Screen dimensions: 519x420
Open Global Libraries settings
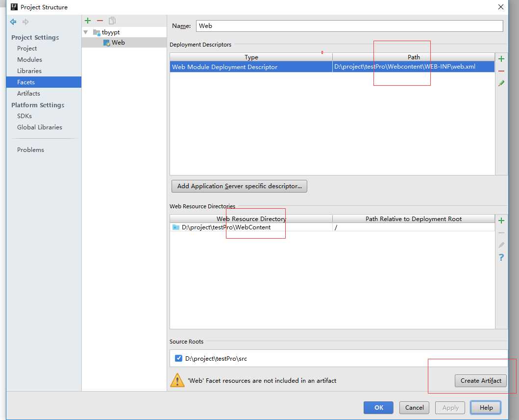pyautogui.click(x=40, y=127)
